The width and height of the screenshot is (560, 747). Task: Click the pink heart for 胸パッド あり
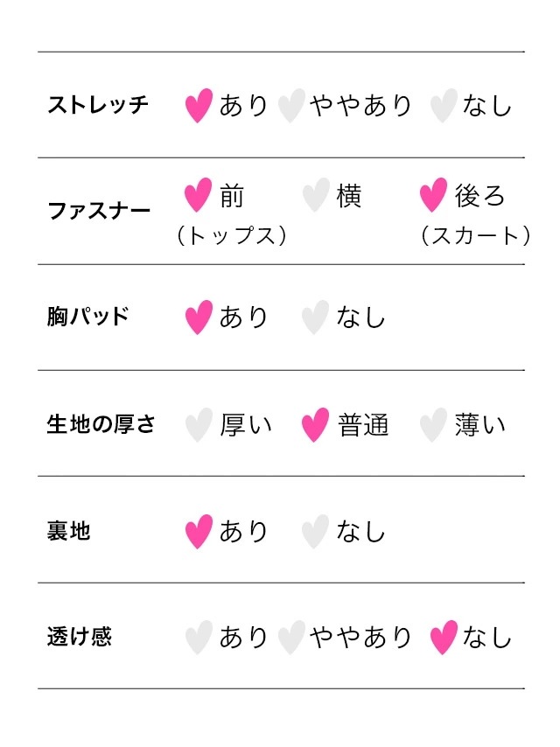pyautogui.click(x=199, y=318)
